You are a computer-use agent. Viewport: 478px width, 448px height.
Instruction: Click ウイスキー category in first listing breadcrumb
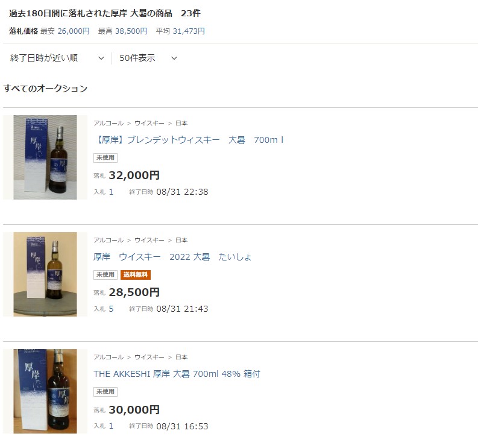click(149, 123)
